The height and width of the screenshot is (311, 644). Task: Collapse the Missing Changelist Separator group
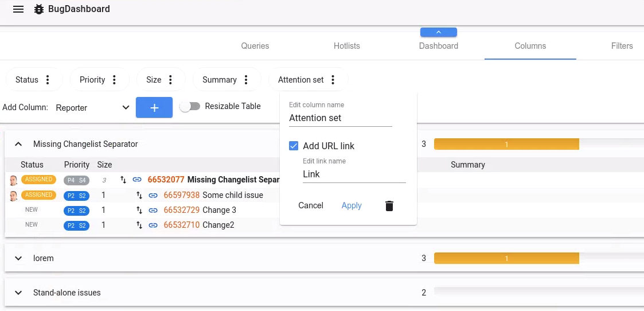(18, 144)
